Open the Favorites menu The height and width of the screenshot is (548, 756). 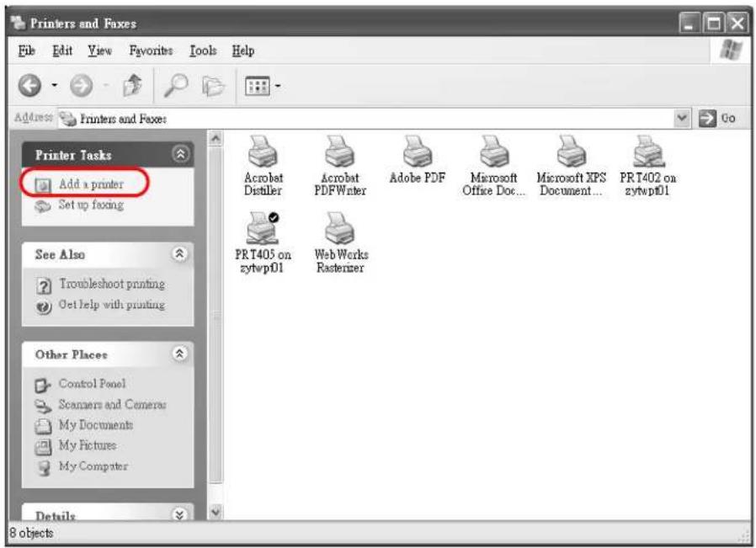tap(151, 51)
